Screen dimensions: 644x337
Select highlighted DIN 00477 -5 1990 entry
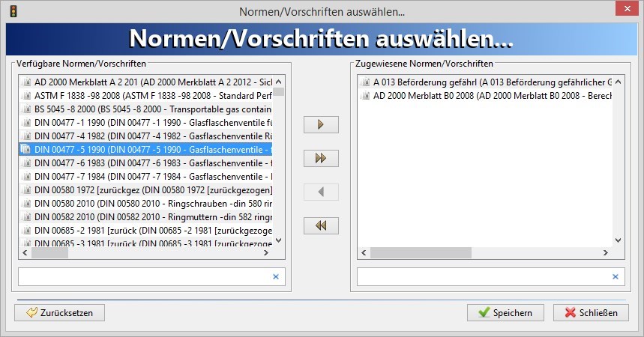coord(145,150)
